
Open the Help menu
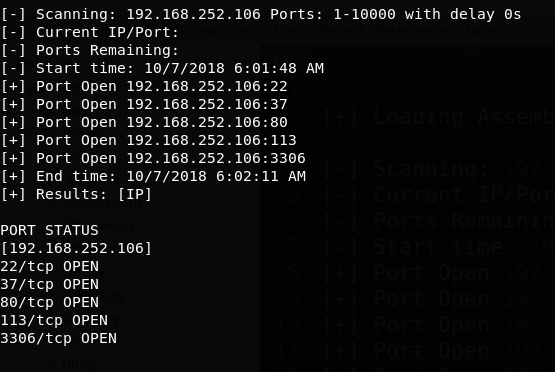480,31
